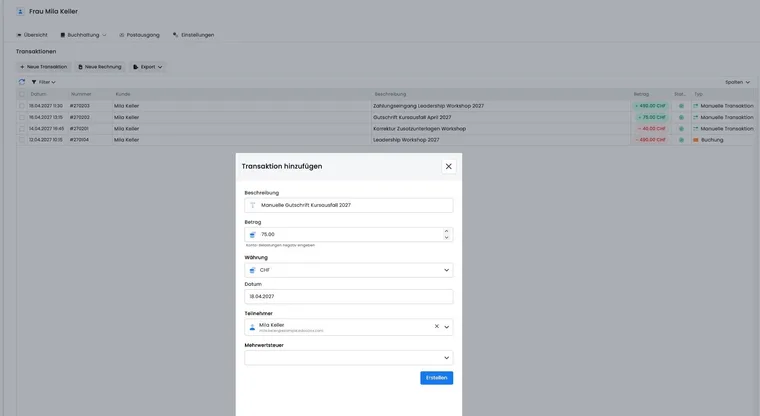Increase Betrag with the up stepper arrow
Viewport: 760px width, 416px height.
pos(446,231)
